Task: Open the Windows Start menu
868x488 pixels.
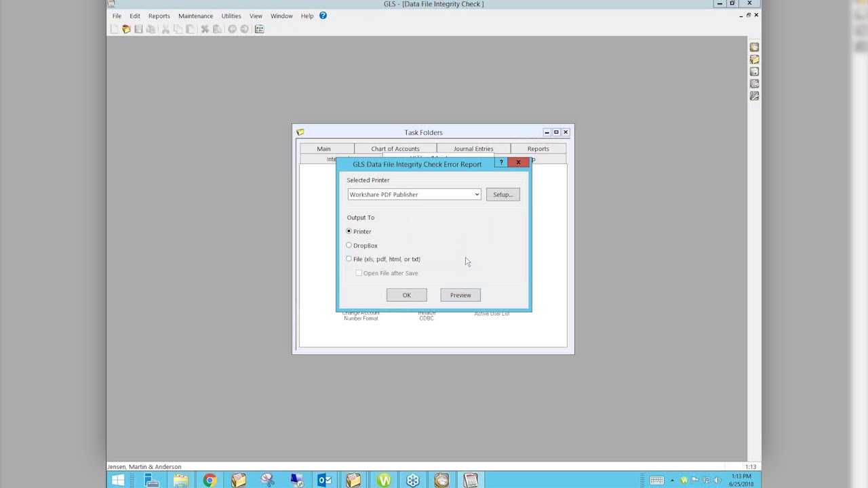Action: [118, 481]
